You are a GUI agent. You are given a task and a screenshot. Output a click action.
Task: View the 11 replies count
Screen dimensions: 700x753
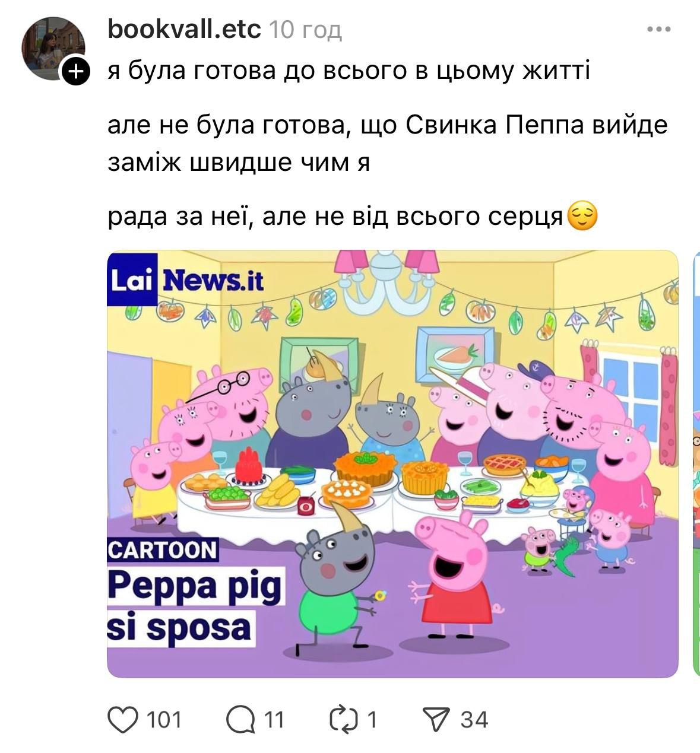coord(274,720)
